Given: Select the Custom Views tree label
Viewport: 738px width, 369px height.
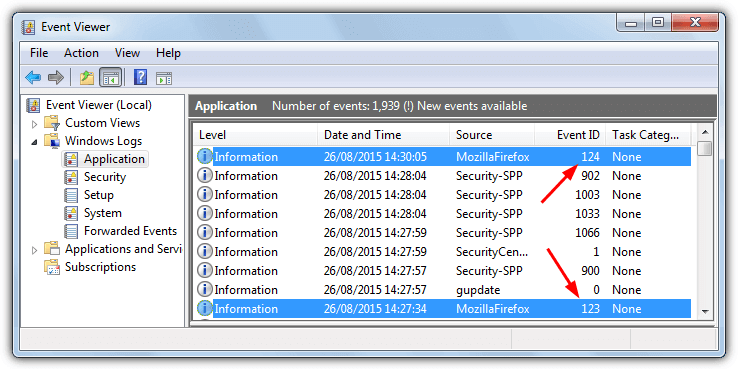Looking at the screenshot, I should point(103,123).
